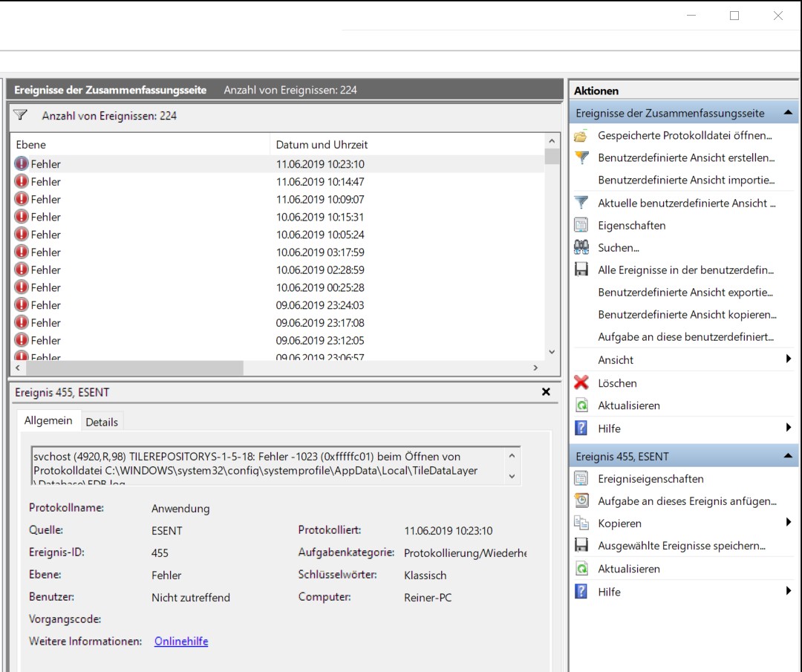Select event row 10.06.2019 10:15:31
This screenshot has height=672, width=802.
pos(278,217)
